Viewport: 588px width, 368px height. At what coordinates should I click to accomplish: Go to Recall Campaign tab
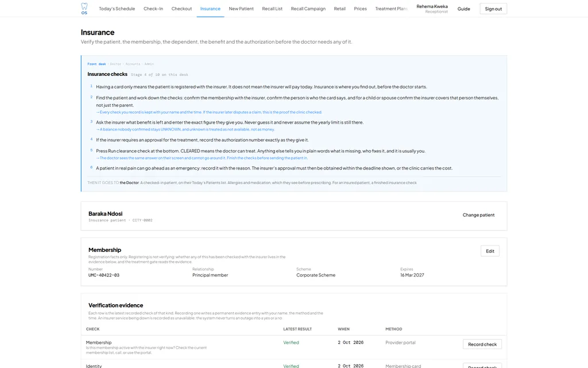click(308, 9)
